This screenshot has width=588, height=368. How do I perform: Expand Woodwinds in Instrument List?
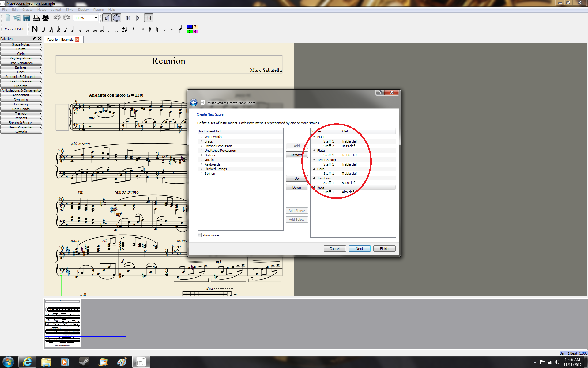[x=202, y=137]
